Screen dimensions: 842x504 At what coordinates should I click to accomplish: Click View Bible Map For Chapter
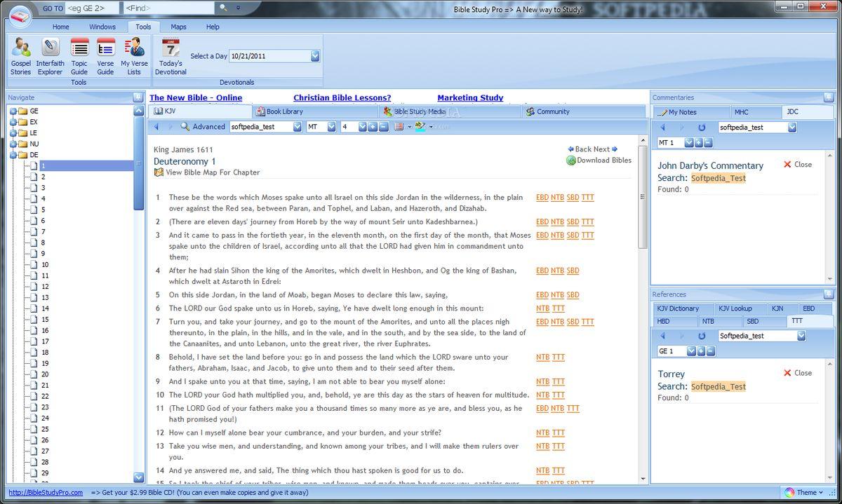(207, 172)
